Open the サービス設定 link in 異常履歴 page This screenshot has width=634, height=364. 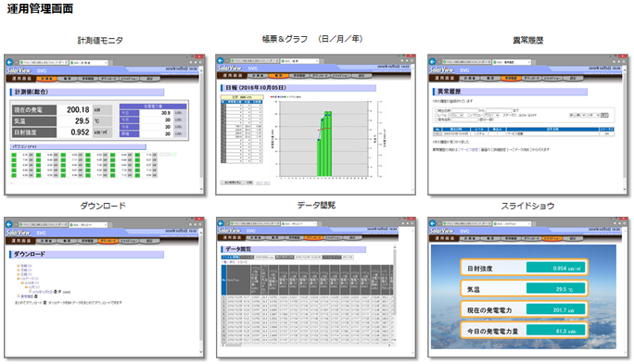[469, 149]
